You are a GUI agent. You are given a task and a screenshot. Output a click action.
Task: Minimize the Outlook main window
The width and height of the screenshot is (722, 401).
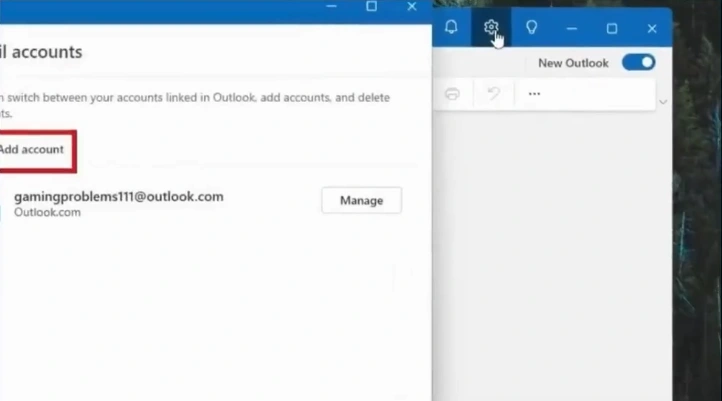coord(571,29)
